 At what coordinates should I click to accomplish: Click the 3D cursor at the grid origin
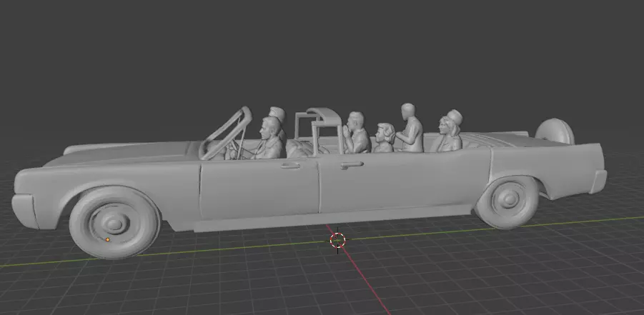337,240
